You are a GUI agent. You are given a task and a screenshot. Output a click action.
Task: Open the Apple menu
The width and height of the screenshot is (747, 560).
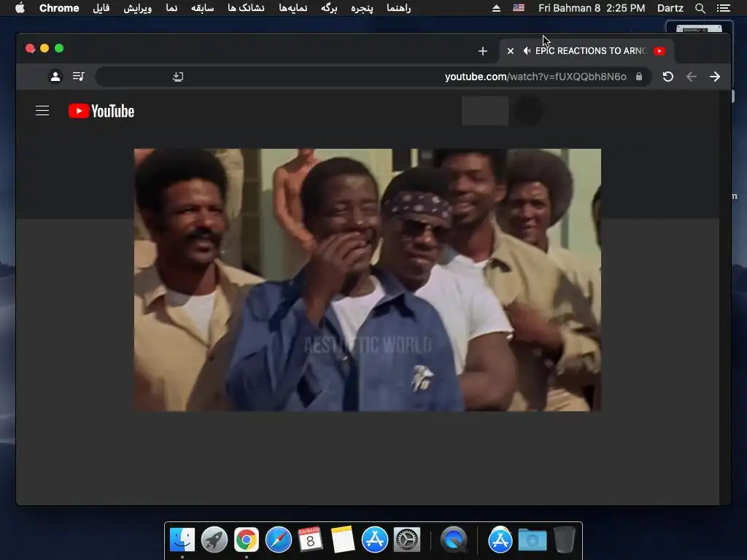tap(20, 8)
